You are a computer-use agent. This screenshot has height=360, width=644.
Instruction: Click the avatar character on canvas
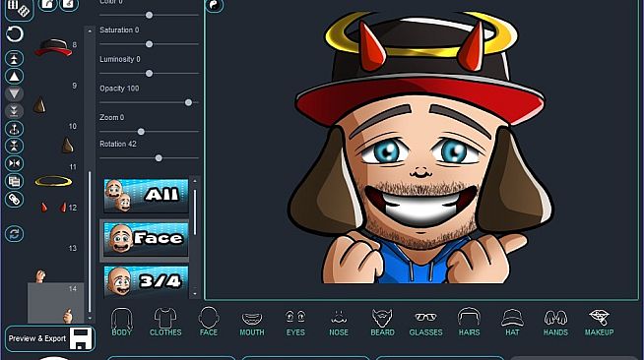pyautogui.click(x=420, y=148)
